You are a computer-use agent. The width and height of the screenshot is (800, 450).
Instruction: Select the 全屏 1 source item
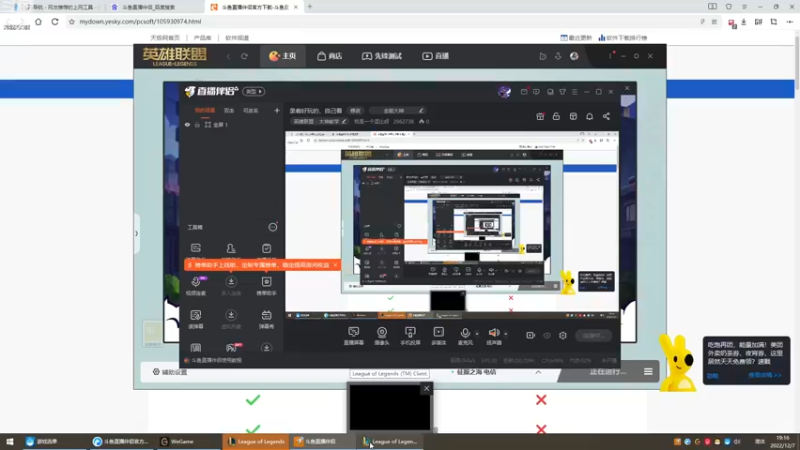216,124
